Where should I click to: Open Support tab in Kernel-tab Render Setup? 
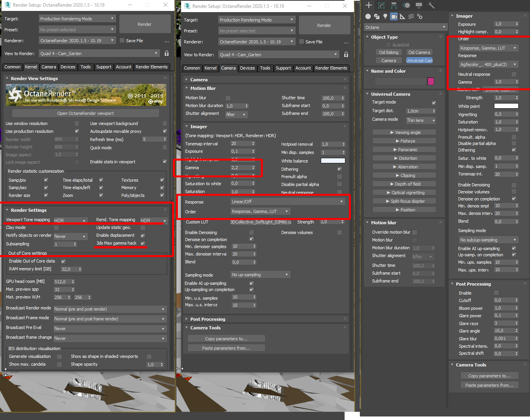coord(104,67)
